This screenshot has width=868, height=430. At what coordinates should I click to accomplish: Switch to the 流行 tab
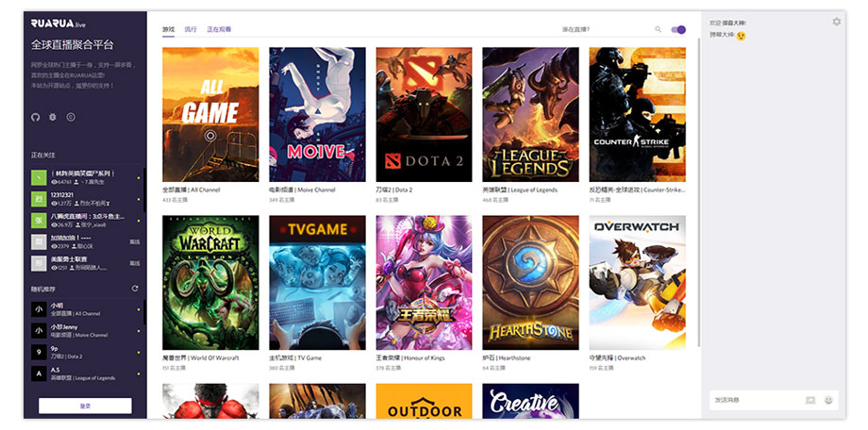(191, 29)
